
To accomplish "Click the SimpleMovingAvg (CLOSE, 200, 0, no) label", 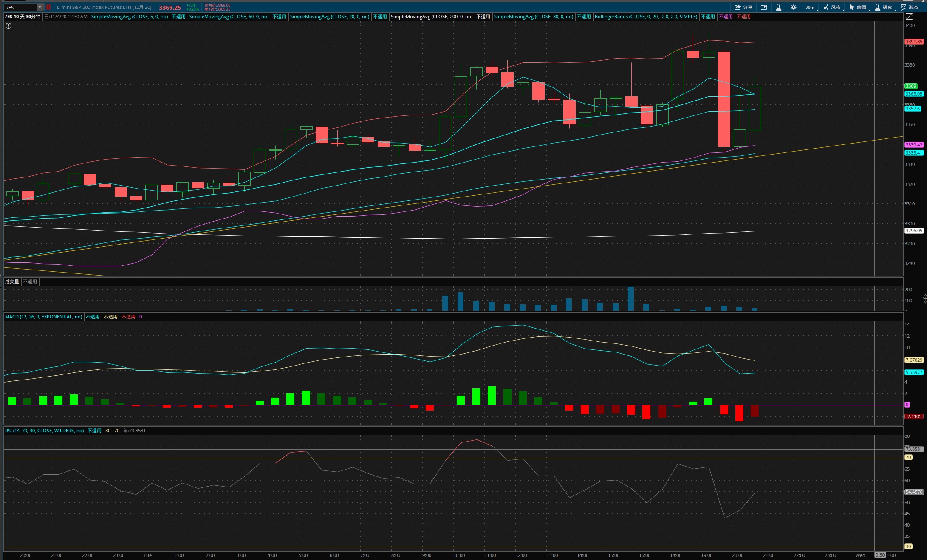I will pyautogui.click(x=432, y=17).
